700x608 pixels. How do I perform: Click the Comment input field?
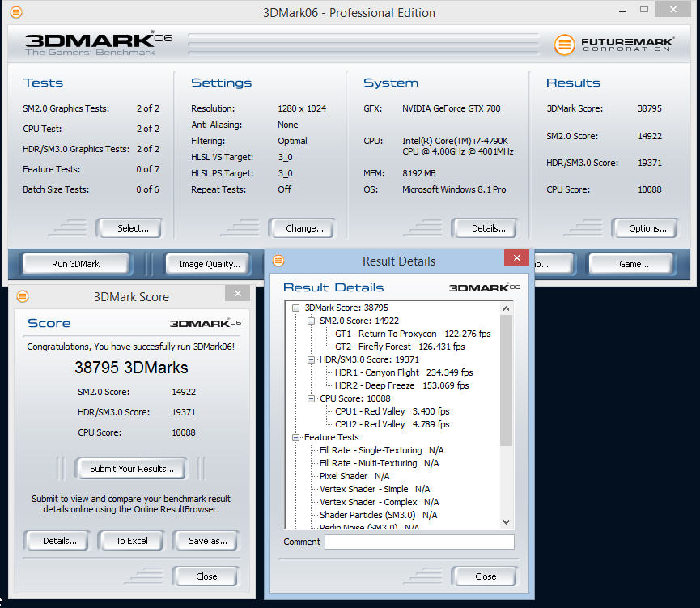(419, 542)
